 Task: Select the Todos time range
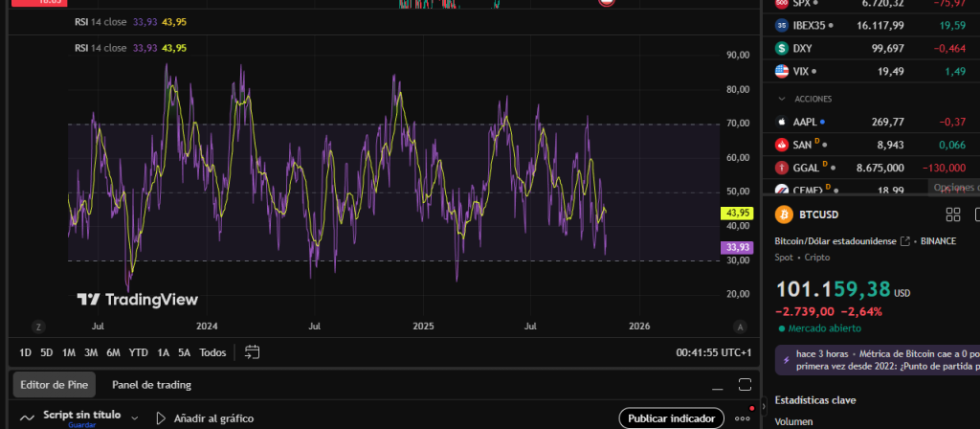point(212,352)
